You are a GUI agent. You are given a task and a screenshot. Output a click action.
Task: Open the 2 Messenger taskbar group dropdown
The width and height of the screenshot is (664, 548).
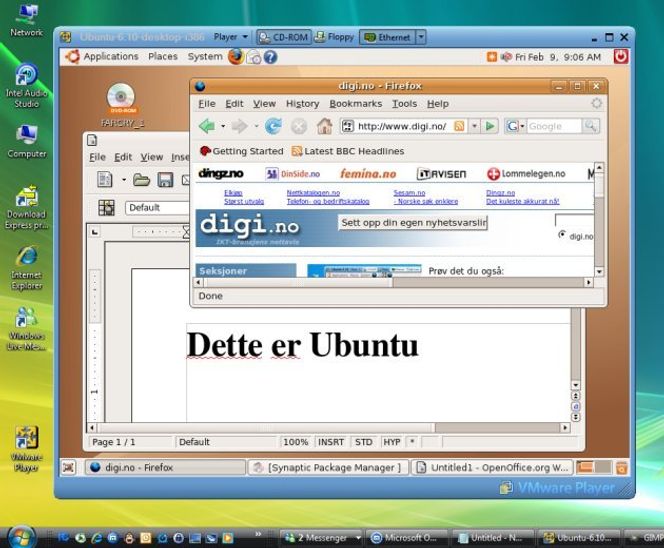(358, 538)
